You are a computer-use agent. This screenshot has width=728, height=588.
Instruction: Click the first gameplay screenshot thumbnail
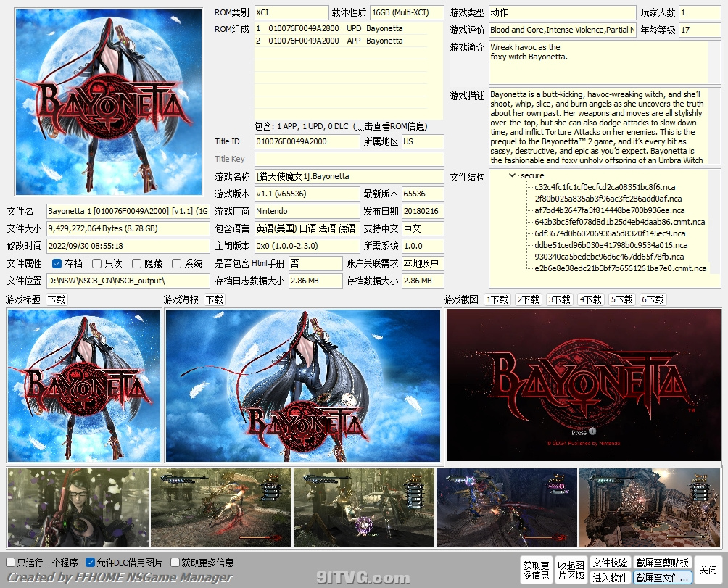tap(75, 508)
